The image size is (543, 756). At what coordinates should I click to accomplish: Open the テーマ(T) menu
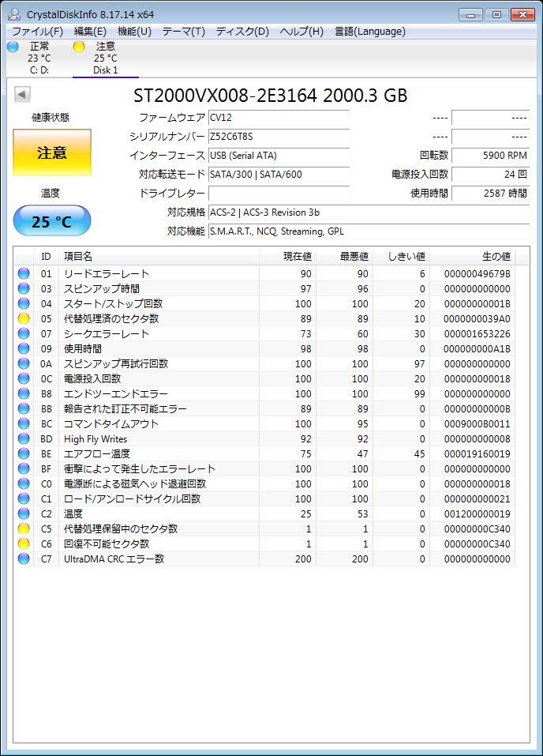184,32
